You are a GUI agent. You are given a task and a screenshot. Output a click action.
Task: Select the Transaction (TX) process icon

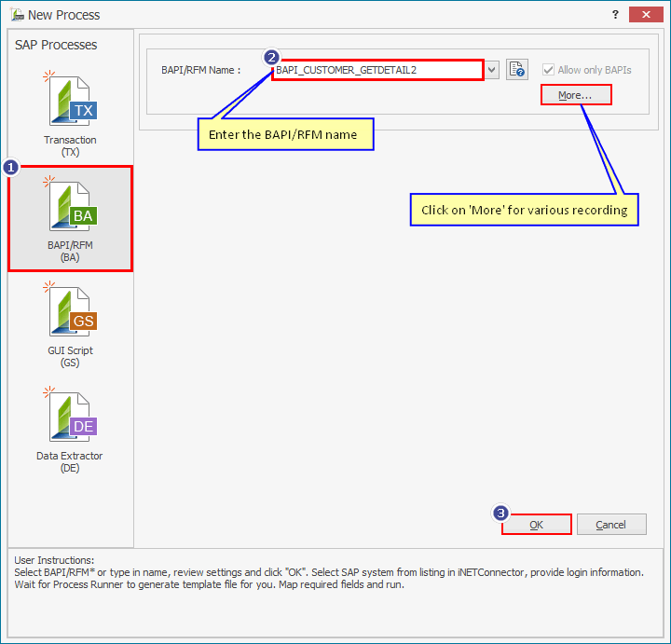[x=71, y=103]
